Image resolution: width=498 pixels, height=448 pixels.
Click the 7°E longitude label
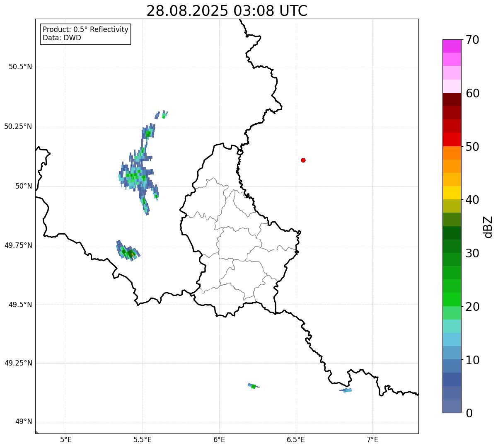coord(373,439)
